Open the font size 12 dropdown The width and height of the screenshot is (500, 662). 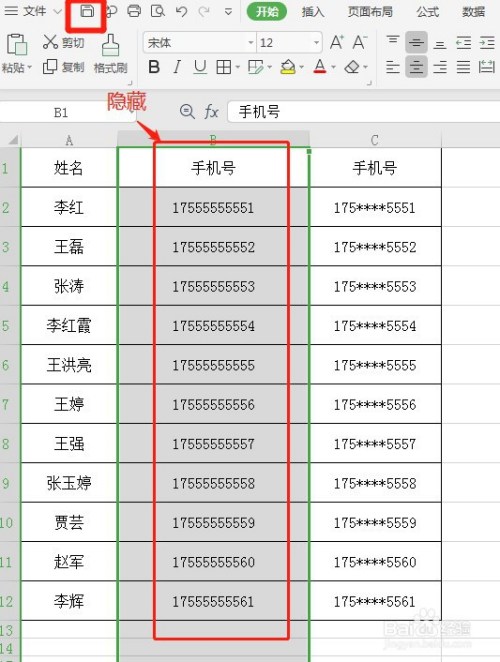(x=316, y=43)
